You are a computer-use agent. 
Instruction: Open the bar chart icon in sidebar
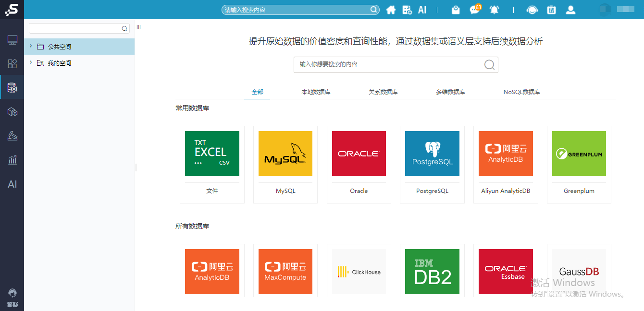12,160
